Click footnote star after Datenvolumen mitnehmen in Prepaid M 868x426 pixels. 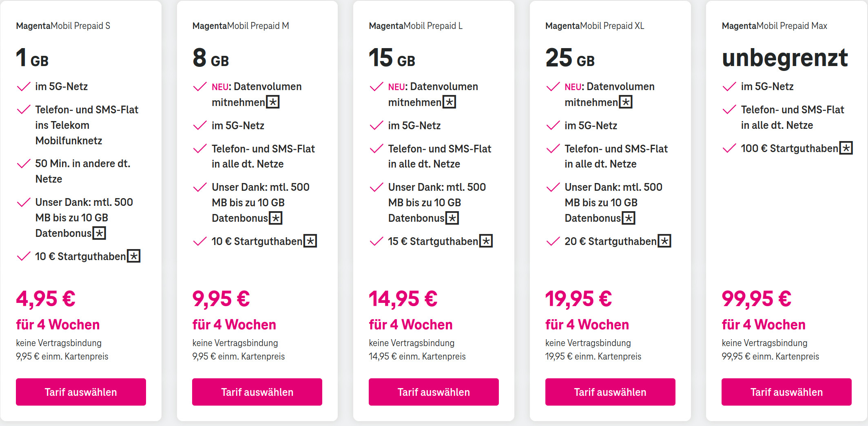273,102
